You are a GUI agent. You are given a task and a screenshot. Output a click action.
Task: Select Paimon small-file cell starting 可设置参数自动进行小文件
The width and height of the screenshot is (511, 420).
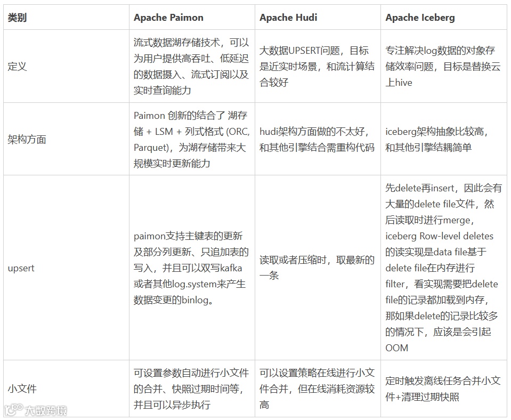[x=191, y=389]
